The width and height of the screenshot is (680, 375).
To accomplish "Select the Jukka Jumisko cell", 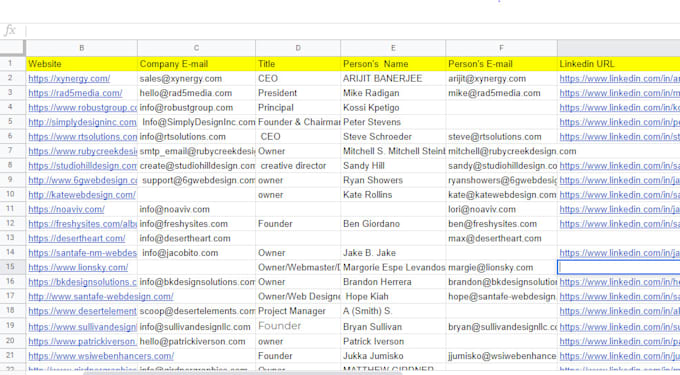I will (393, 356).
